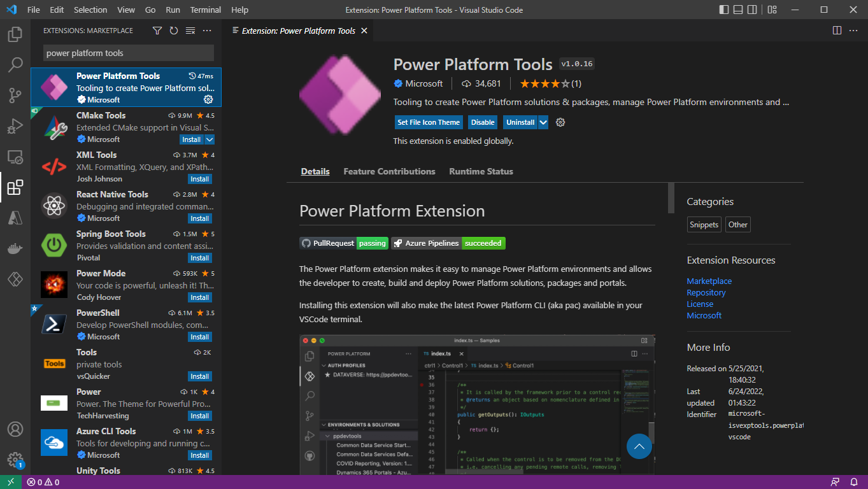Open extensions view more actions ellipsis
Image resolution: width=868 pixels, height=489 pixels.
tap(207, 31)
